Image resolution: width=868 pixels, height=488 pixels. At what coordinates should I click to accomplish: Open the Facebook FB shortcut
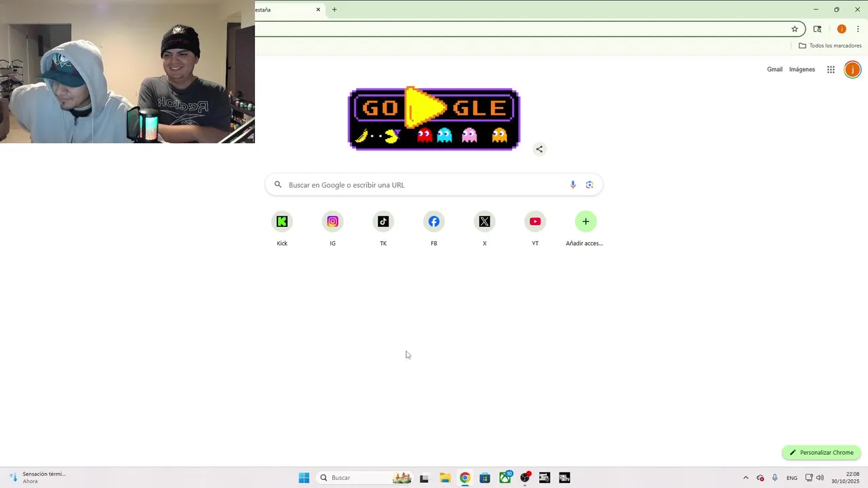[x=434, y=222]
